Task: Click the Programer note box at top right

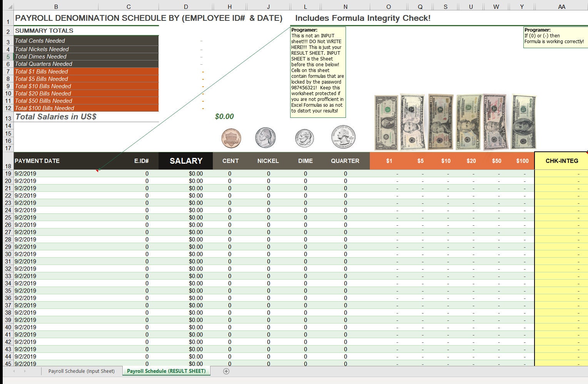Action: [555, 37]
